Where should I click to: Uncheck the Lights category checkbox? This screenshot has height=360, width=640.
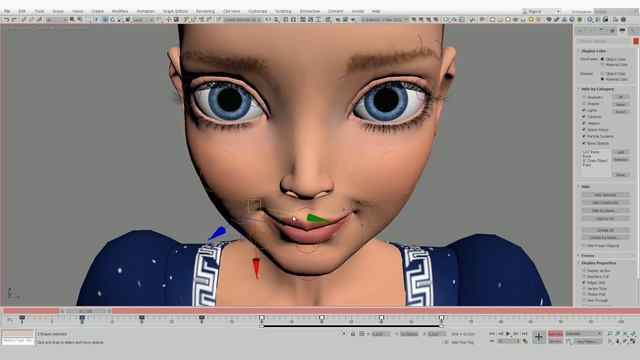tap(584, 110)
